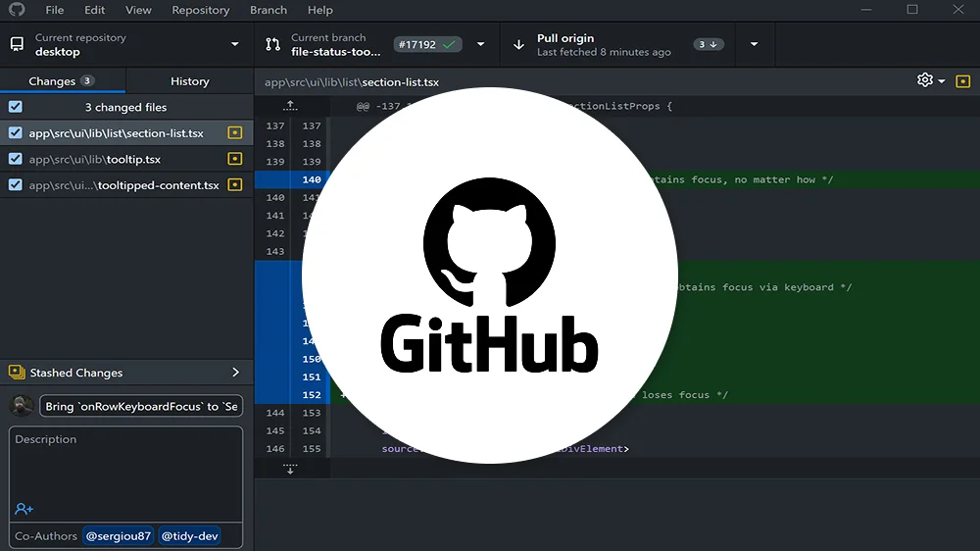Expand the Pull origin options dropdown

tap(754, 44)
